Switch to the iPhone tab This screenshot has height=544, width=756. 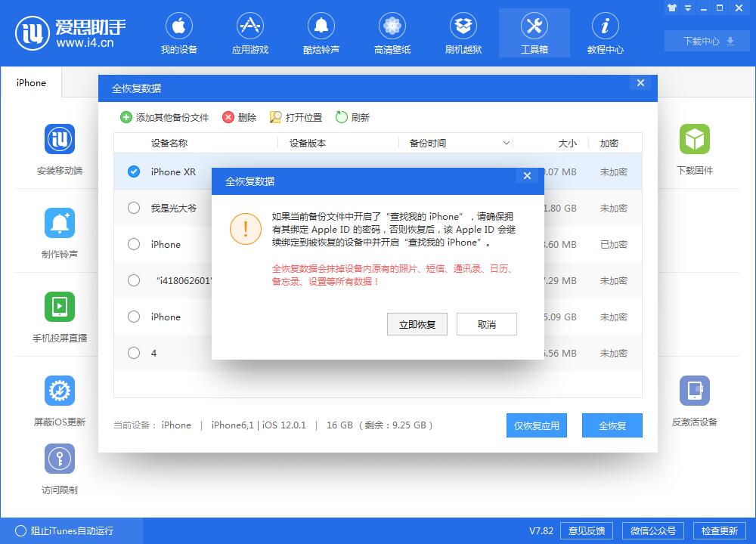click(30, 83)
